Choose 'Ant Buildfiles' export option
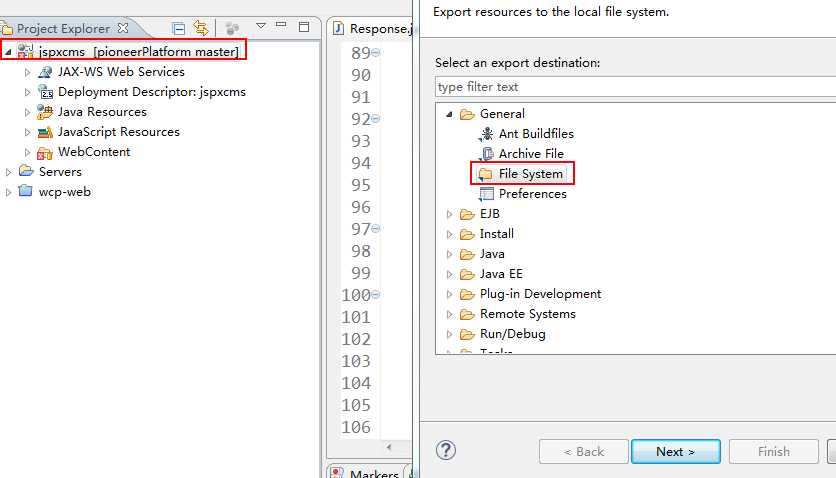 coord(536,134)
